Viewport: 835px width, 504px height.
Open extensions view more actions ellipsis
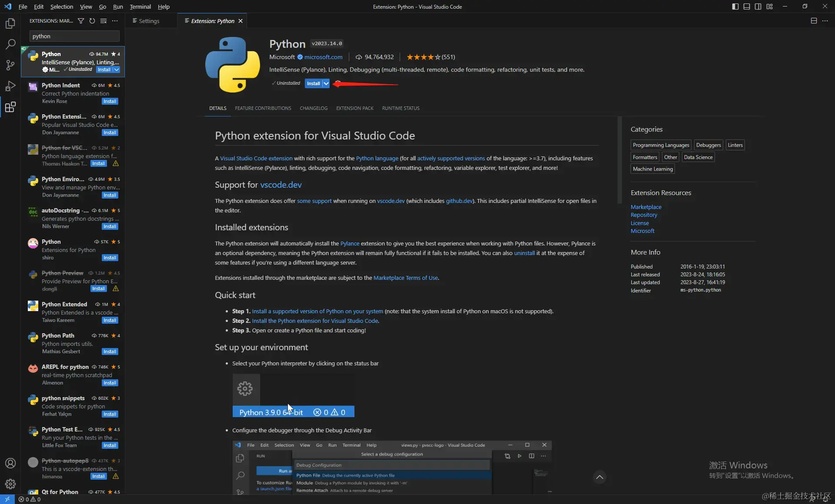pos(115,21)
